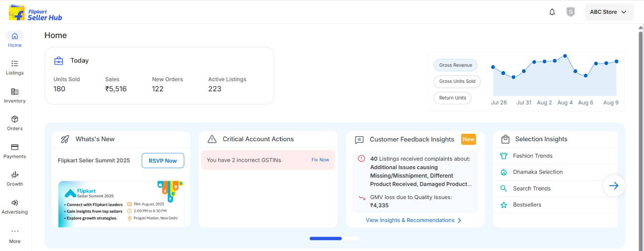Click the Flipkart Seller Hub logo
The width and height of the screenshot is (644, 251).
pos(35,12)
